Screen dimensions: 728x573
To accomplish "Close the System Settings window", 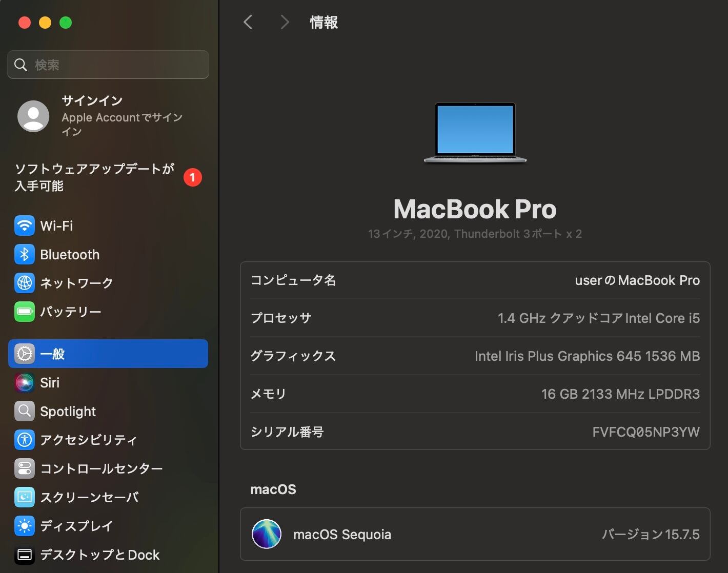I will [25, 23].
